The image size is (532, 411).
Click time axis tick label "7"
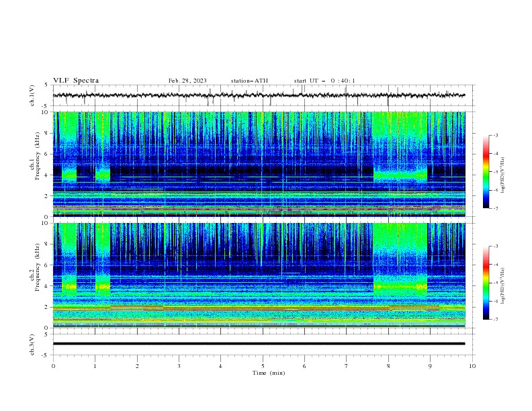point(347,366)
